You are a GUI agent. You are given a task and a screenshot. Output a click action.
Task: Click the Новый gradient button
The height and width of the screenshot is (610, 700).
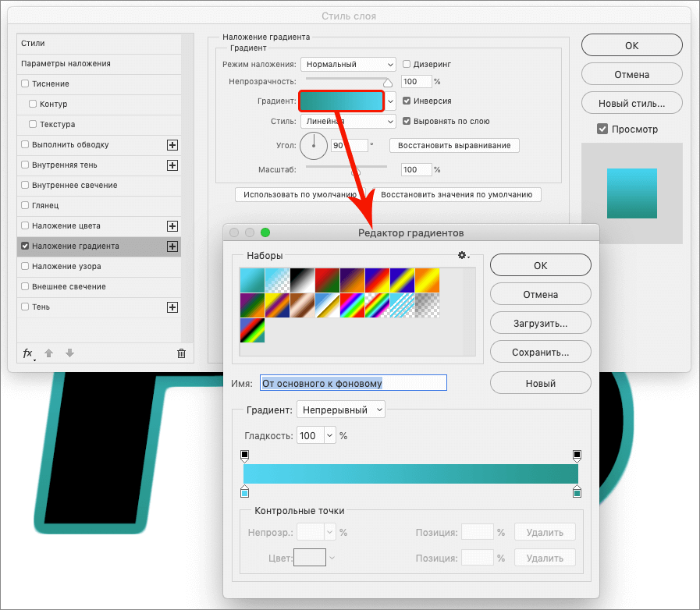541,383
